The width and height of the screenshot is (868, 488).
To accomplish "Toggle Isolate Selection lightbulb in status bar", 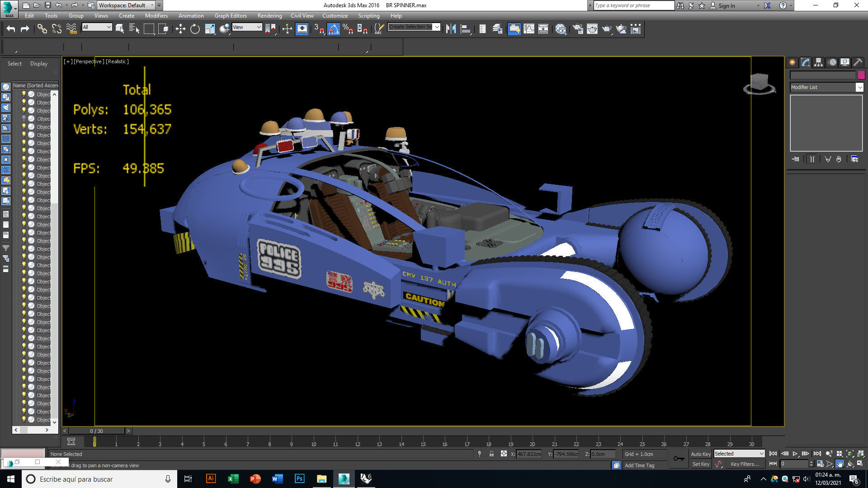I will click(480, 454).
